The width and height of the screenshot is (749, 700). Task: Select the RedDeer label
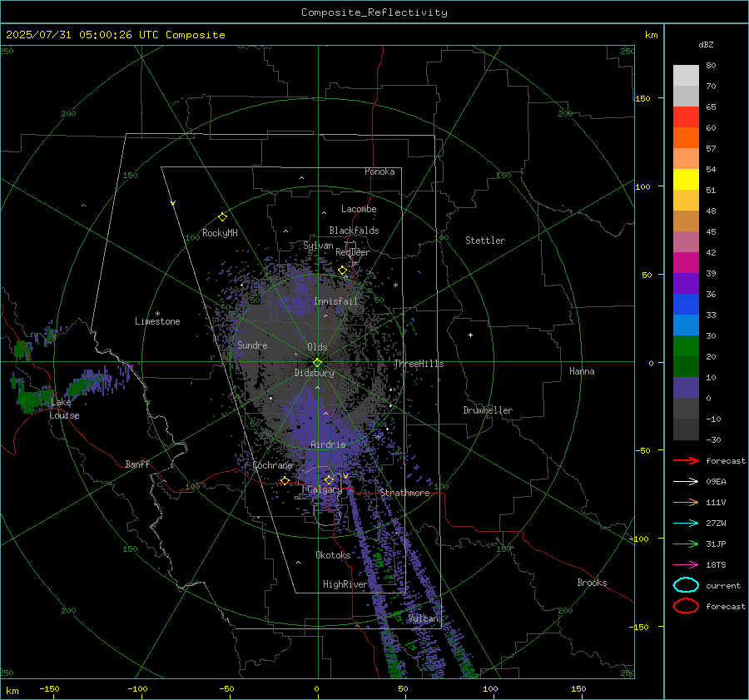tap(353, 252)
